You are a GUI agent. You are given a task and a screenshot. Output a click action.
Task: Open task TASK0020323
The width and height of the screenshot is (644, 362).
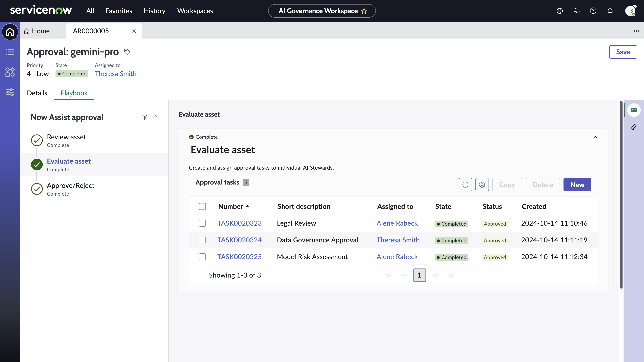click(239, 223)
